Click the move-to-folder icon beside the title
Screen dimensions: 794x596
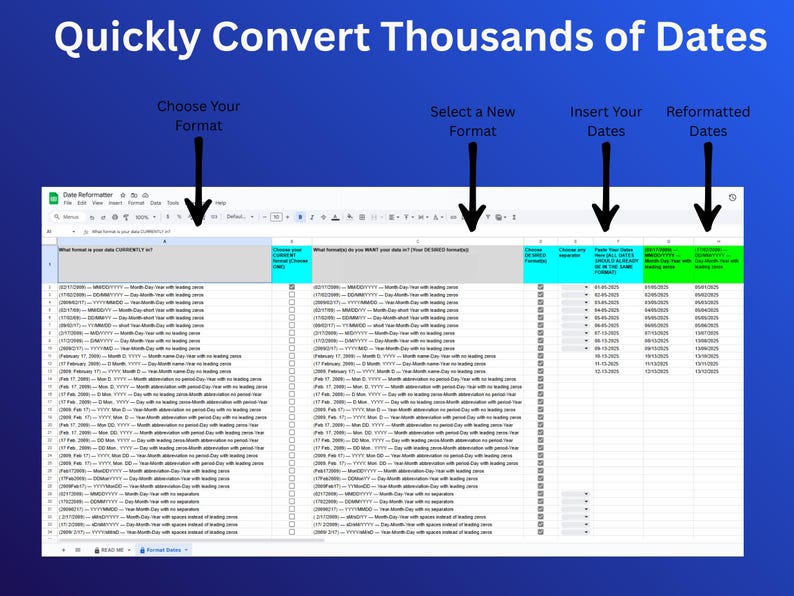pyautogui.click(x=134, y=195)
